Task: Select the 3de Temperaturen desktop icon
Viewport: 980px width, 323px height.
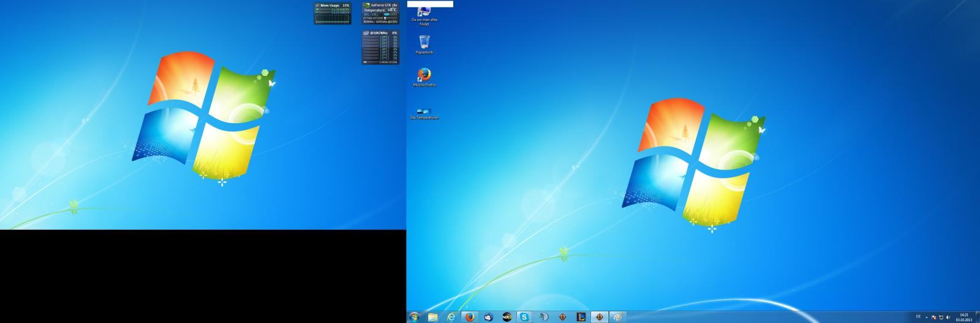Action: click(424, 113)
